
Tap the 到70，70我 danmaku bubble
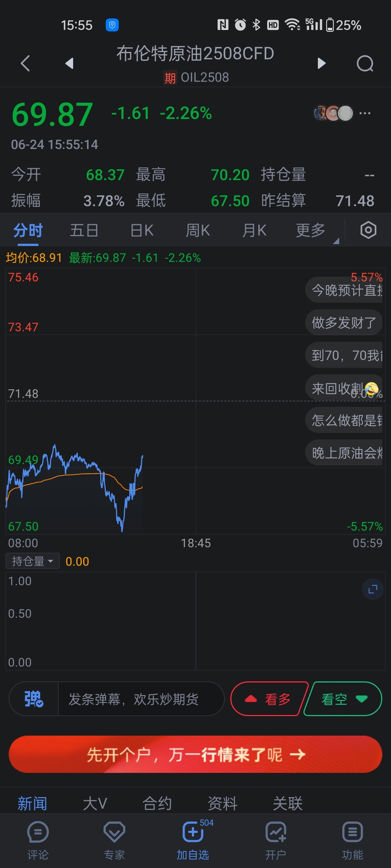pyautogui.click(x=344, y=355)
